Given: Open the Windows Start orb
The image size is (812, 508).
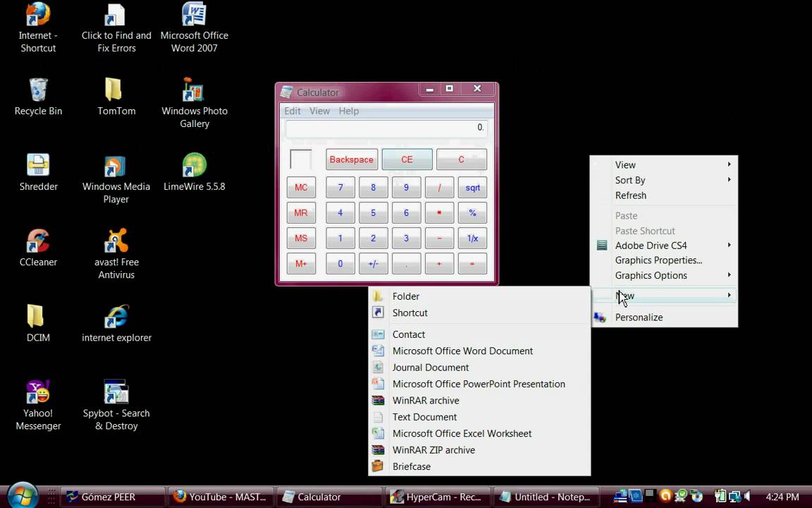Looking at the screenshot, I should point(23,495).
